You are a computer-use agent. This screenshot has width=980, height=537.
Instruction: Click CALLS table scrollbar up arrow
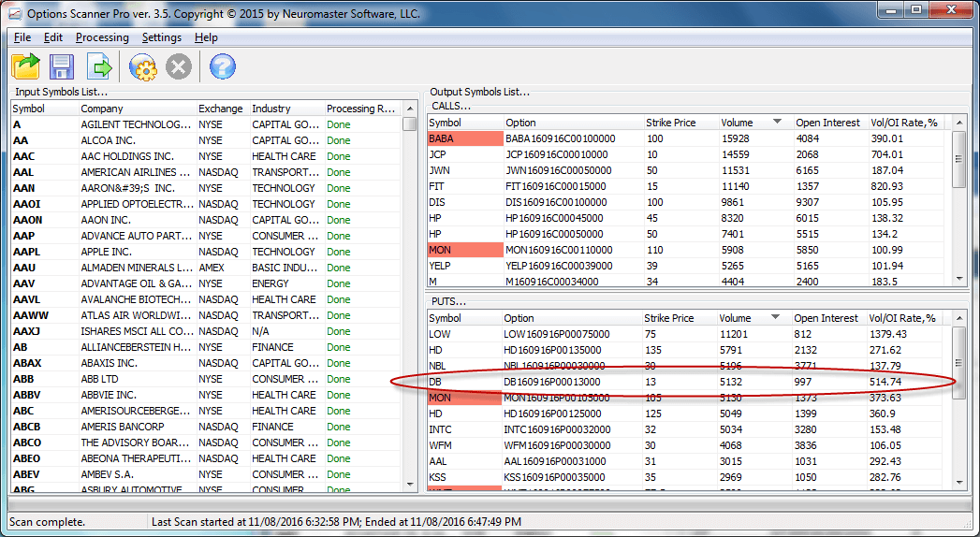pyautogui.click(x=959, y=123)
